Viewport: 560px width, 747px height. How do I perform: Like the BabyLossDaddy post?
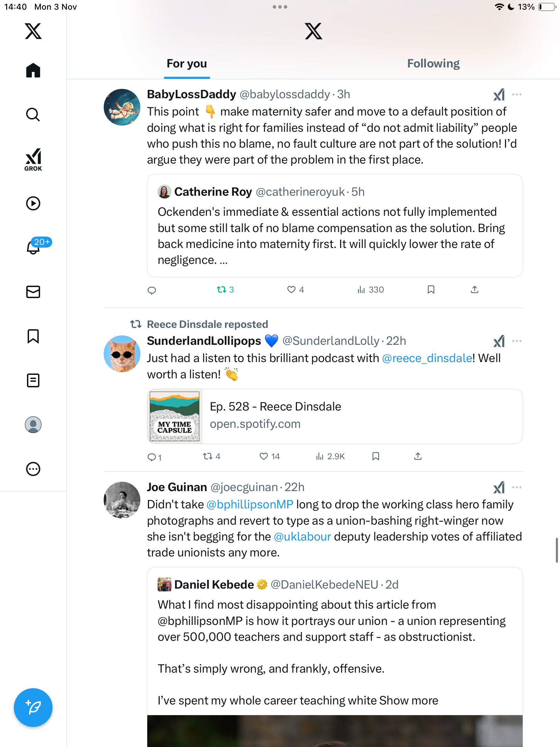coord(292,289)
